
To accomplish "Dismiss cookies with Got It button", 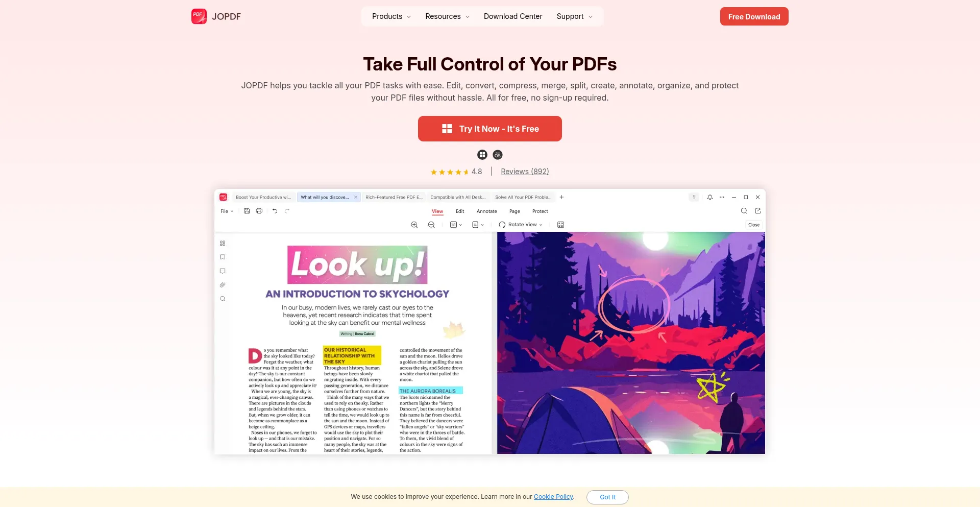I will pos(607,497).
